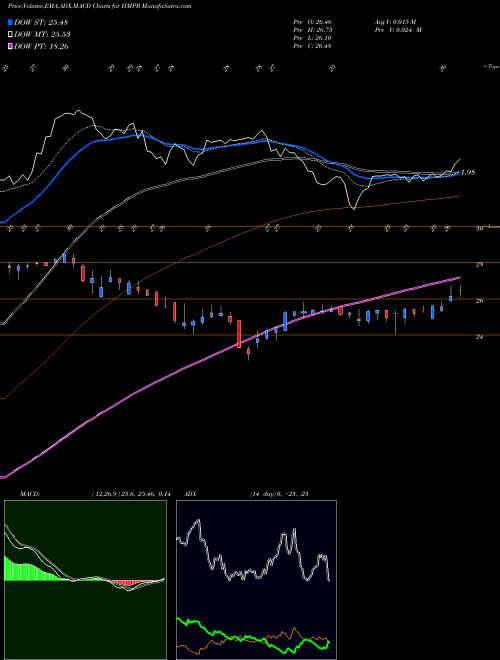Screen dimensions: 500x660
Task: Click the 24 price axis label
Action: point(479,336)
